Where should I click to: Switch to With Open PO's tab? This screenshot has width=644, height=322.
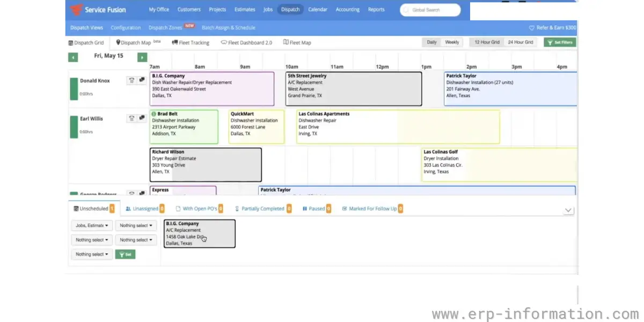pos(199,209)
